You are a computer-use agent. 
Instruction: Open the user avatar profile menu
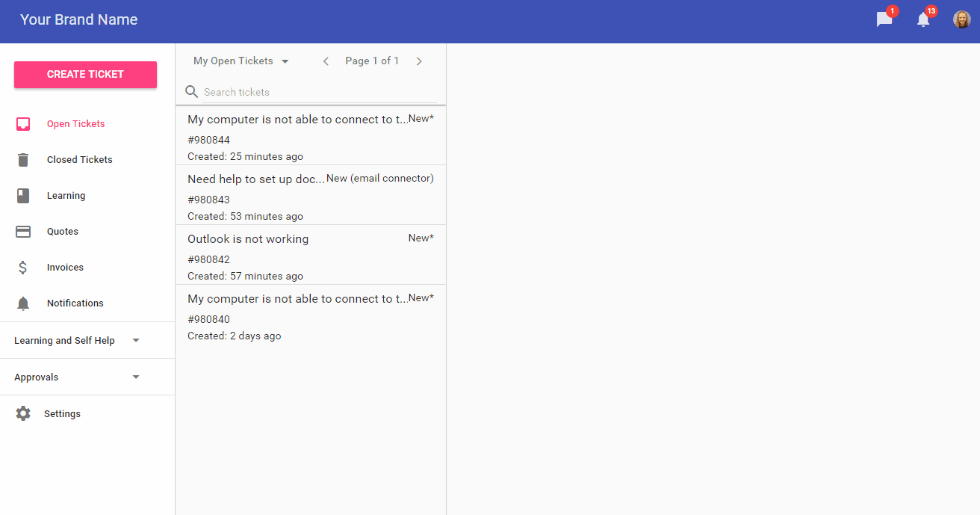(x=961, y=19)
